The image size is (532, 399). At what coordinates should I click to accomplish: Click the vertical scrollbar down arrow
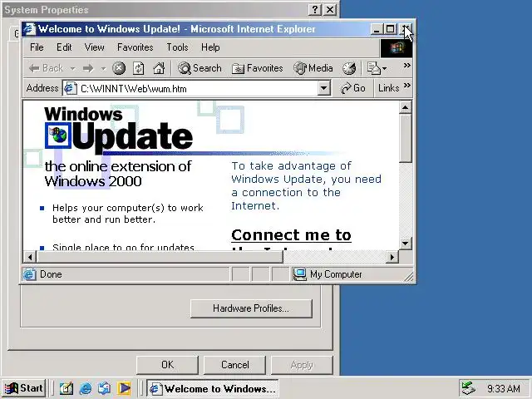tap(405, 244)
